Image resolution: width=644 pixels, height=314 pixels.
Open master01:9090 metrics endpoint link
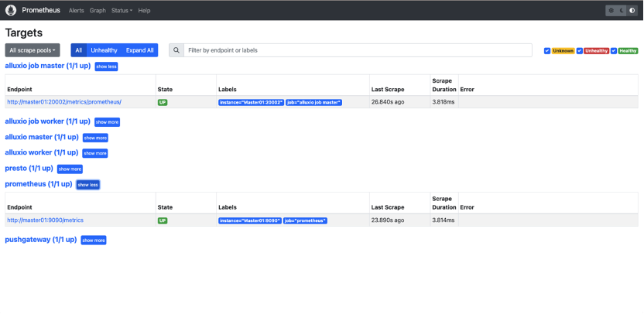pyautogui.click(x=45, y=220)
